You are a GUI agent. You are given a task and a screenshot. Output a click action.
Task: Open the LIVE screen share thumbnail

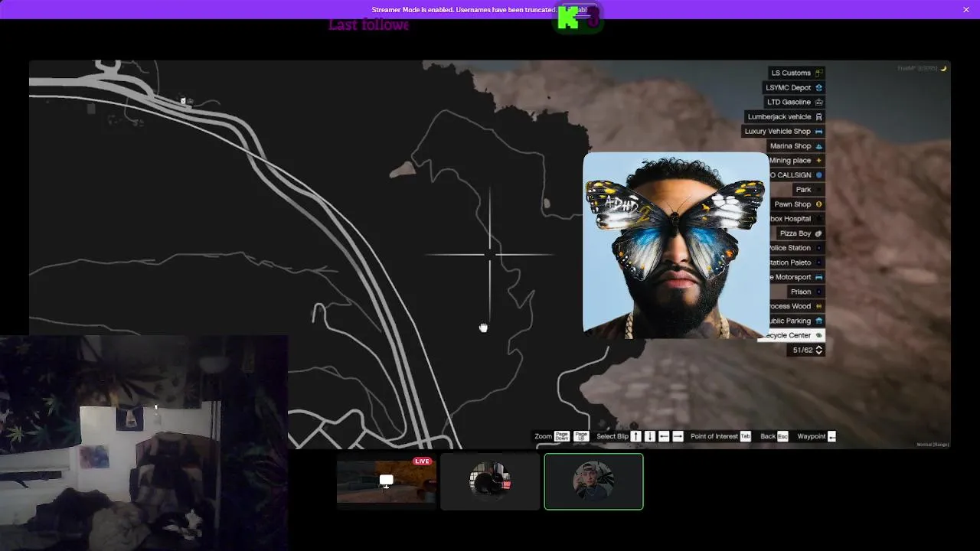[x=387, y=481]
